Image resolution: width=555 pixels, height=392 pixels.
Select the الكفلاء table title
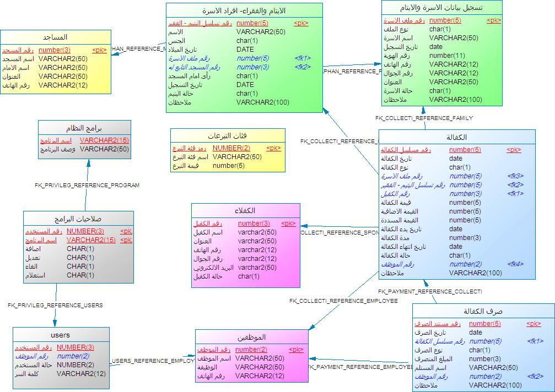pyautogui.click(x=245, y=211)
